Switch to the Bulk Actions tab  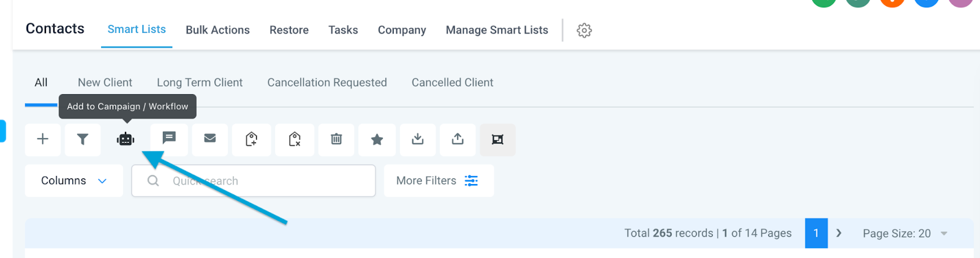pos(217,30)
